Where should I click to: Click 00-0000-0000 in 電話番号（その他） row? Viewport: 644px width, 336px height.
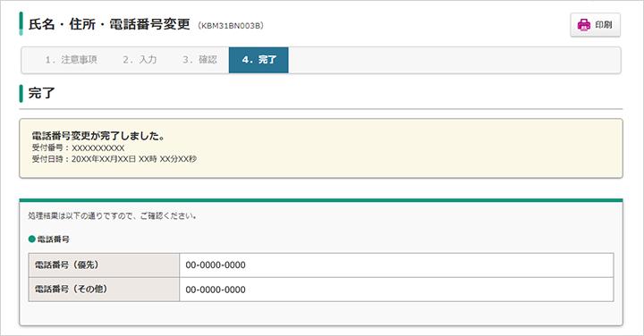216,290
